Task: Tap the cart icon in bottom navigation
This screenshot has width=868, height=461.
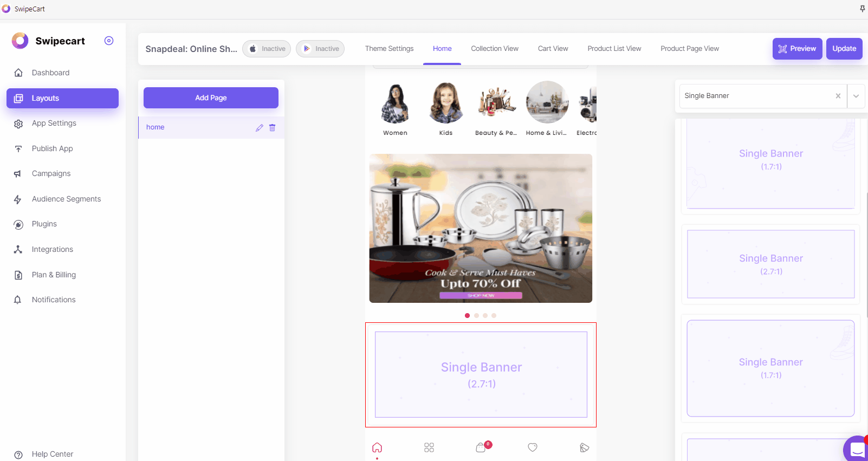Action: click(481, 447)
